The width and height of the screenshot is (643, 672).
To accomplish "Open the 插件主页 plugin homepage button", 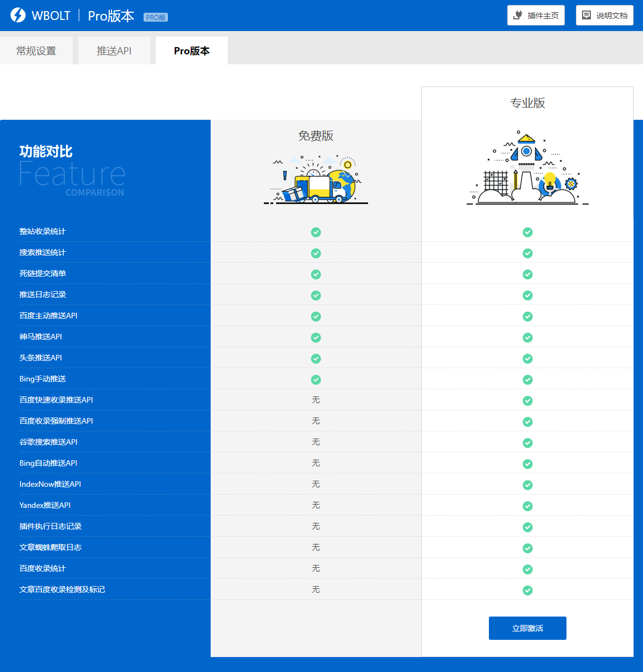I will [x=536, y=16].
